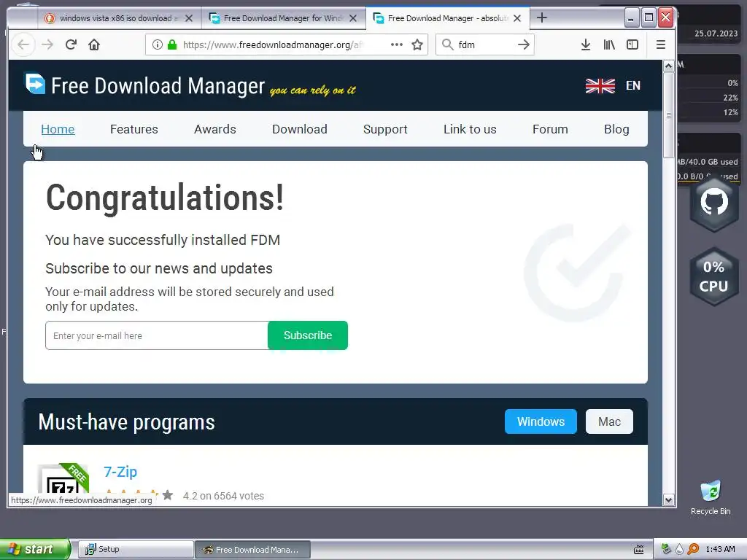Viewport: 747px width, 560px height.
Task: Select the Mac platform toggle button
Action: [x=609, y=421]
